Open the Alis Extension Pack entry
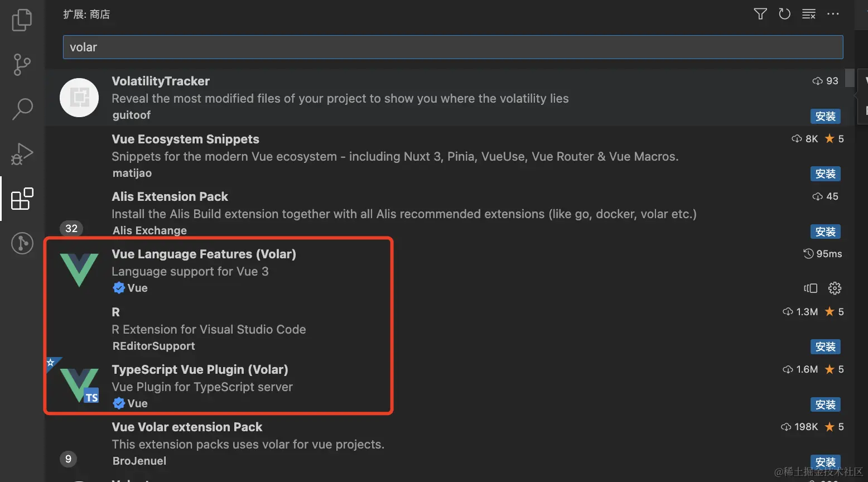Image resolution: width=868 pixels, height=482 pixels. click(x=170, y=197)
